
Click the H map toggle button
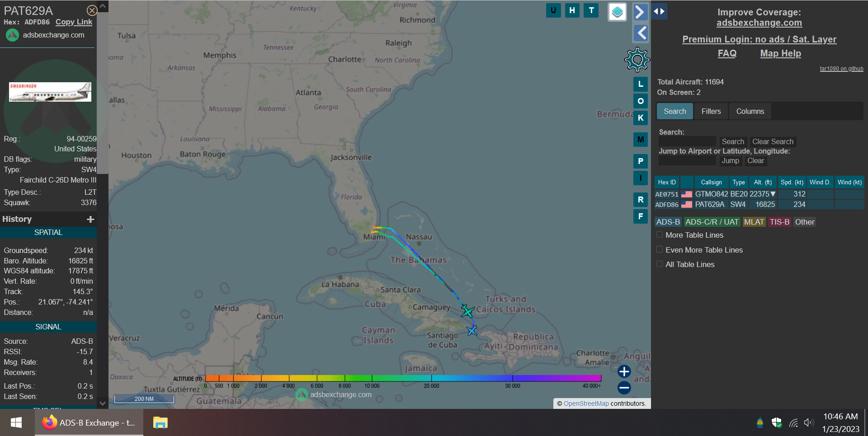572,10
